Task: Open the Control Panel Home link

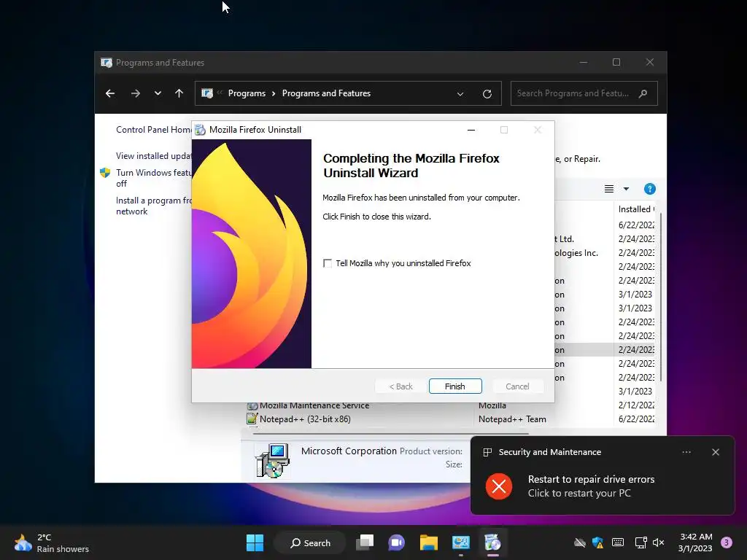Action: point(154,130)
